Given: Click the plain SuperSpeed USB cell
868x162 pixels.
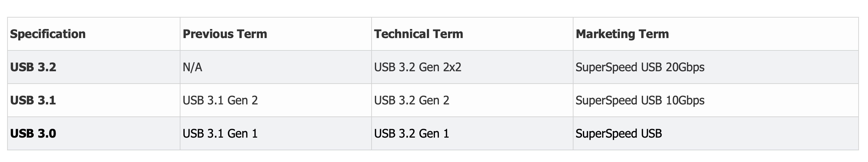Looking at the screenshot, I should (x=619, y=134).
